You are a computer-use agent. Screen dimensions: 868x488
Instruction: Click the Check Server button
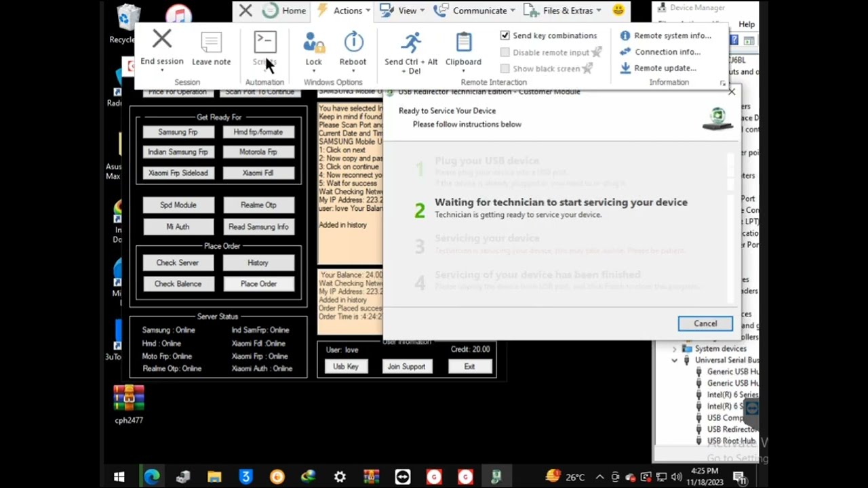click(178, 262)
